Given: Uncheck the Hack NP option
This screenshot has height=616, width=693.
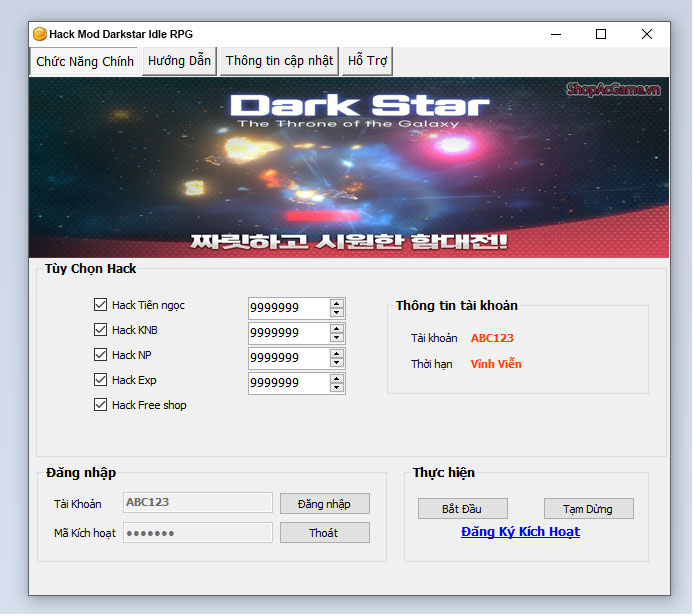Looking at the screenshot, I should [100, 355].
